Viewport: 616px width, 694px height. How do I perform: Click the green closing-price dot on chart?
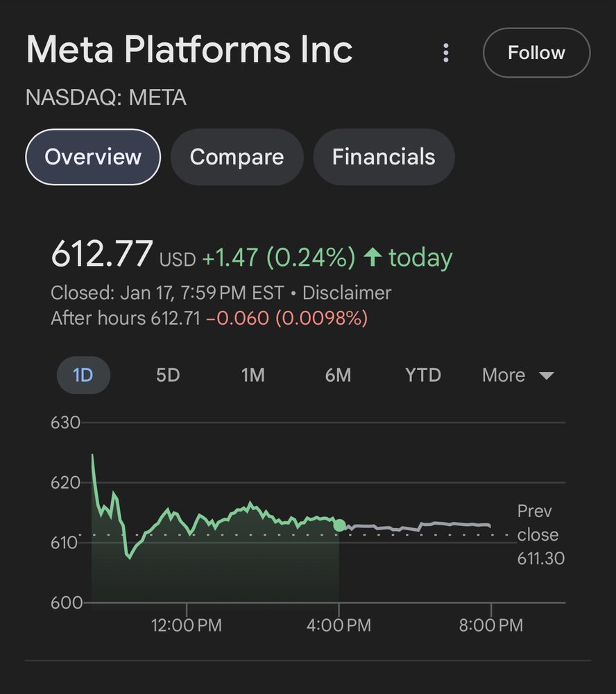coord(339,525)
